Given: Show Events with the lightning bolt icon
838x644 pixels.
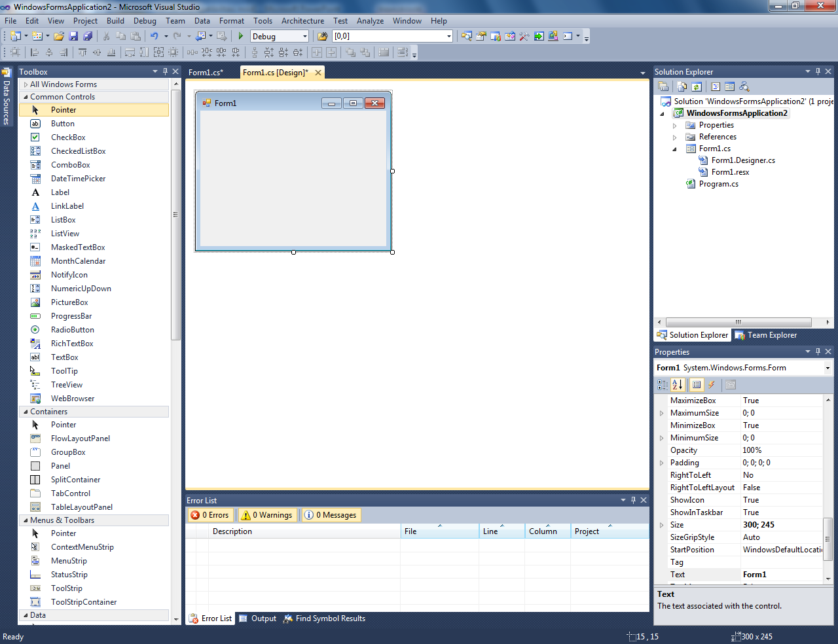Looking at the screenshot, I should [712, 385].
